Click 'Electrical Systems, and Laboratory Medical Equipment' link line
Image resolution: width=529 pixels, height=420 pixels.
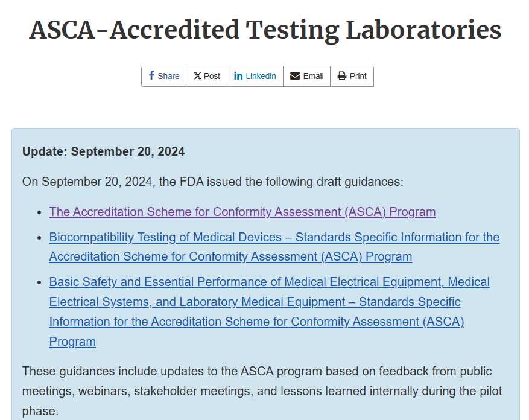(x=255, y=302)
